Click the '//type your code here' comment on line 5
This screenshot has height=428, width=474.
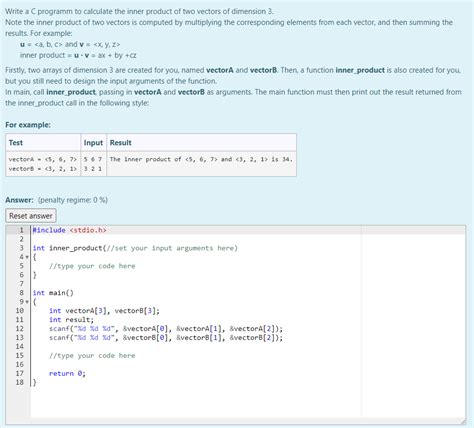click(x=92, y=266)
